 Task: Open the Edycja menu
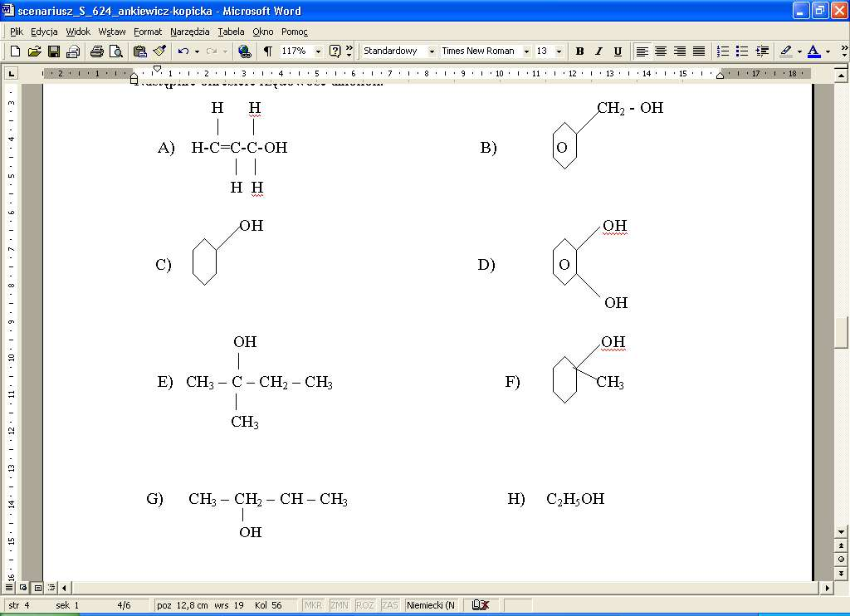(x=44, y=32)
